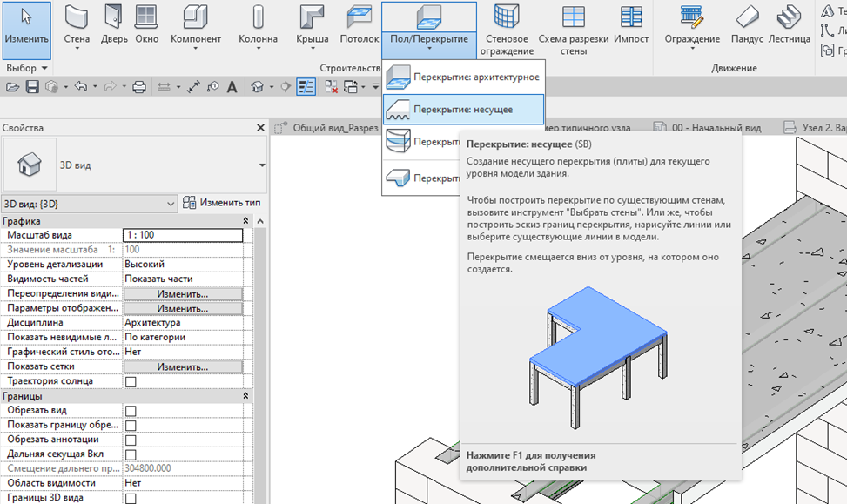Print using the printer icon
Image resolution: width=847 pixels, height=504 pixels.
(139, 86)
